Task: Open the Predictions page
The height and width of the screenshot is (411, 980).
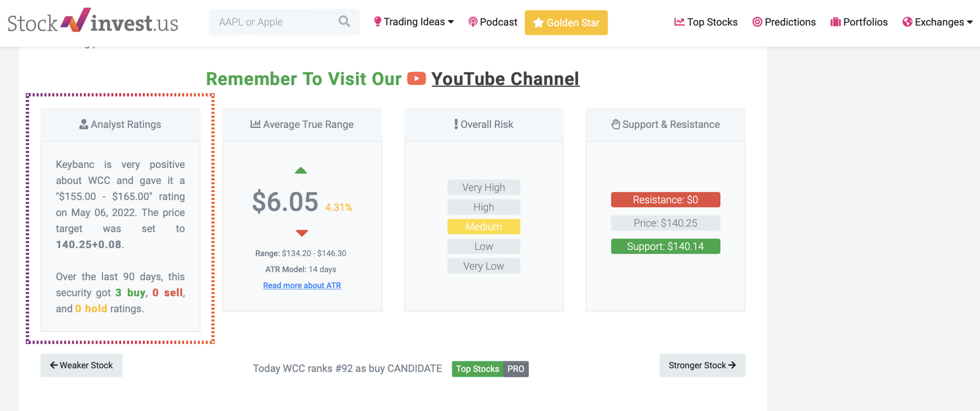Action: [784, 22]
